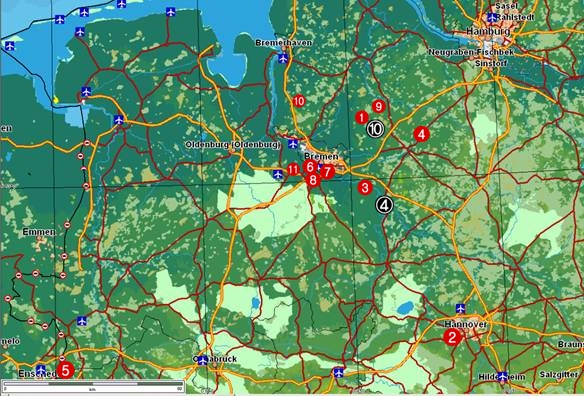Click the Emmen town label

[x=39, y=232]
